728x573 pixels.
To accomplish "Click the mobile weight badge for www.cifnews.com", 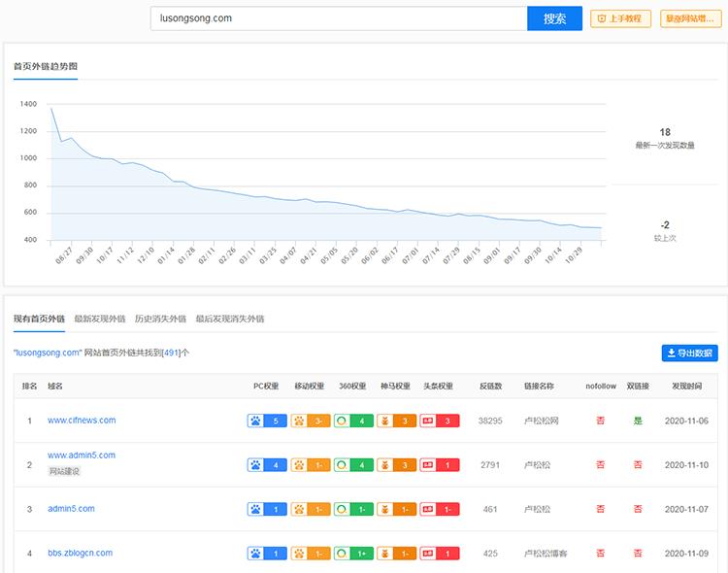I will click(311, 421).
